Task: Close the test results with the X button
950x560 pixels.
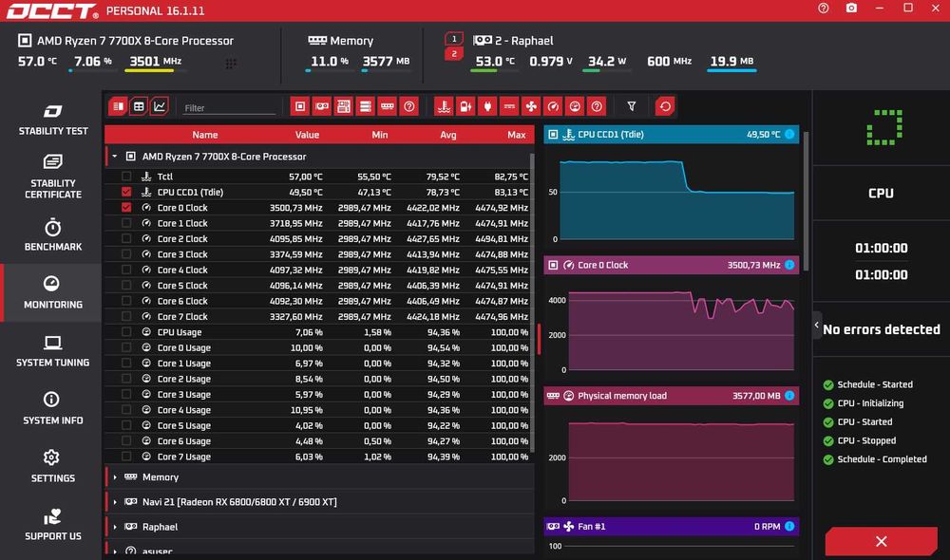Action: tap(881, 541)
